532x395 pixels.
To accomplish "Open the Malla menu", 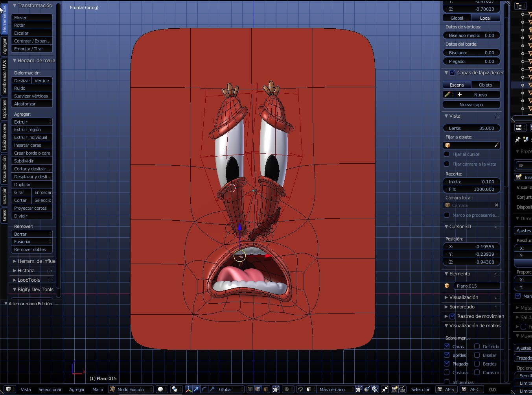I will click(98, 389).
